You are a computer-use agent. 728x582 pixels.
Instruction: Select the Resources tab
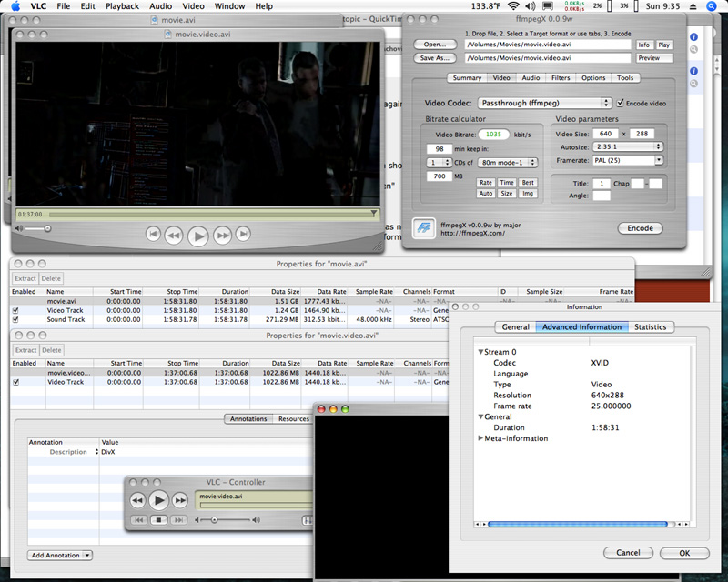tap(294, 418)
